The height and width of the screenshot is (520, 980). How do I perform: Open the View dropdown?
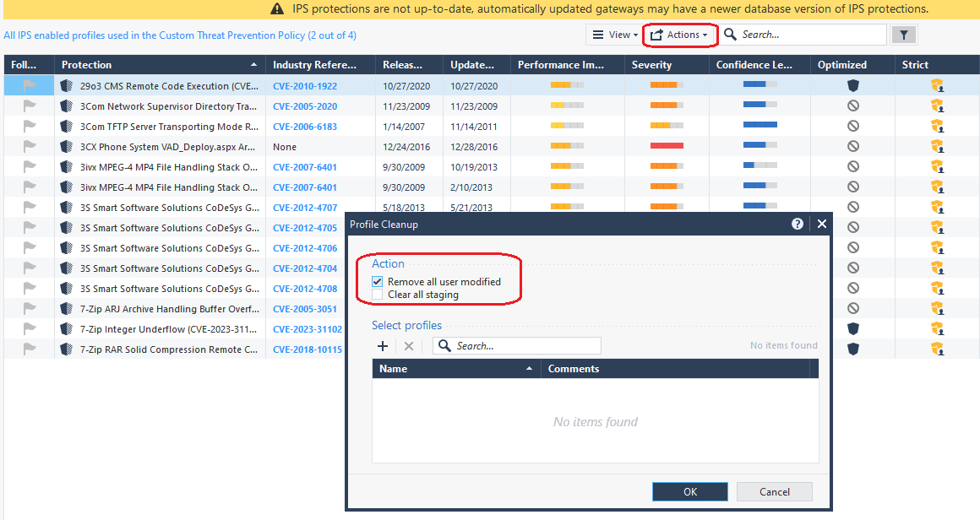click(616, 35)
